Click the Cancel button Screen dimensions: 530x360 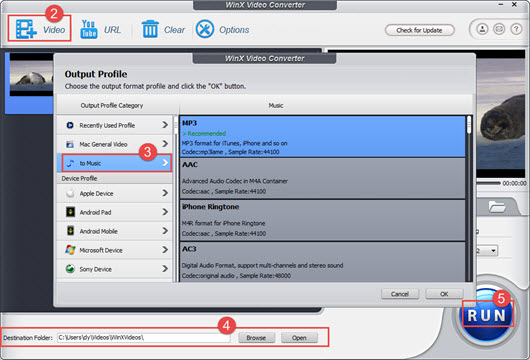click(400, 294)
